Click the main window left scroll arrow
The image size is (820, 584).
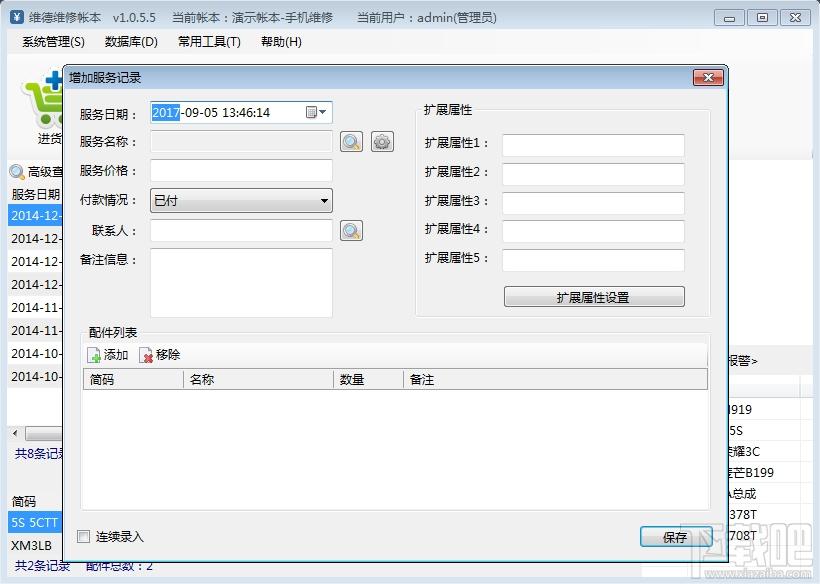point(15,433)
